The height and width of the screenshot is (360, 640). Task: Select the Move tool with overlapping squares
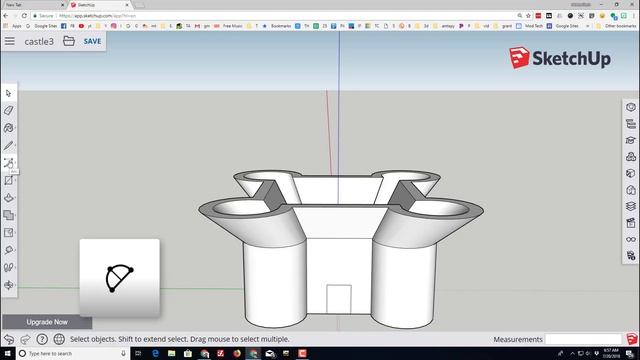(x=9, y=215)
